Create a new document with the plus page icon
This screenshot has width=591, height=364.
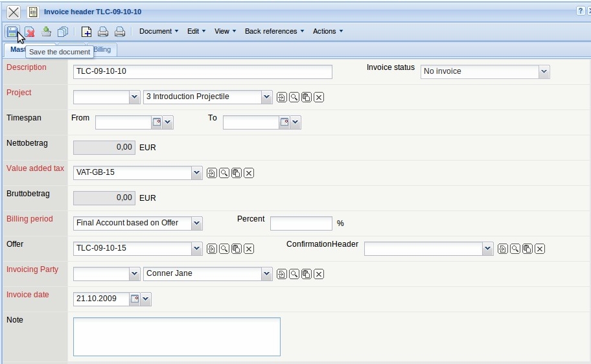pyautogui.click(x=86, y=32)
